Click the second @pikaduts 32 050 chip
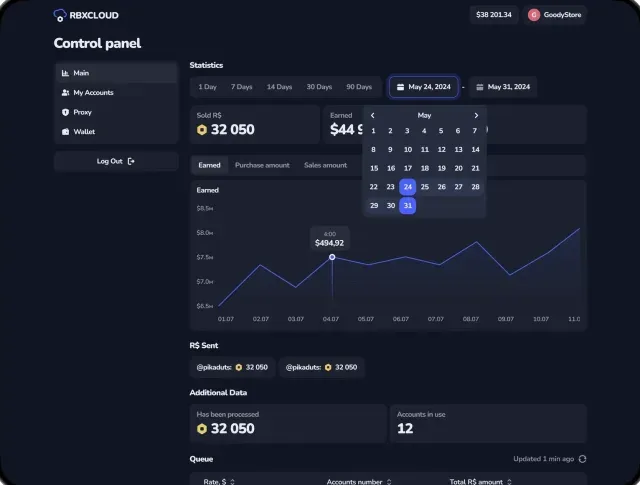 coord(322,367)
